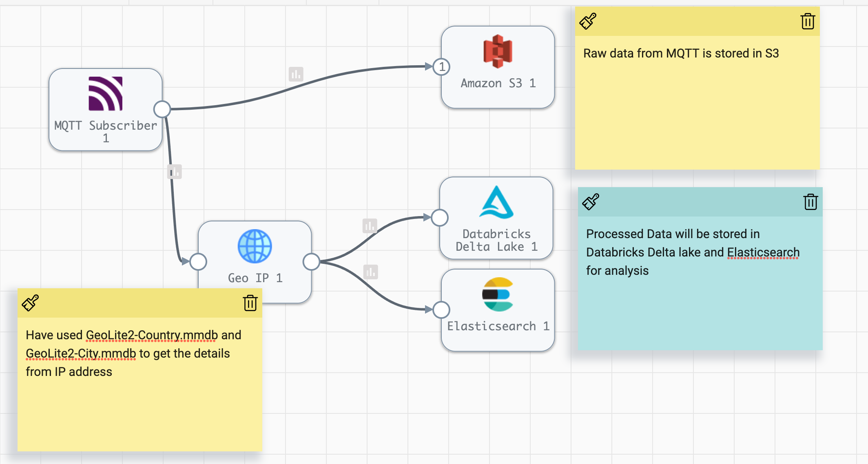This screenshot has width=868, height=464.
Task: Delete the Processed Data teal note
Action: [x=810, y=202]
